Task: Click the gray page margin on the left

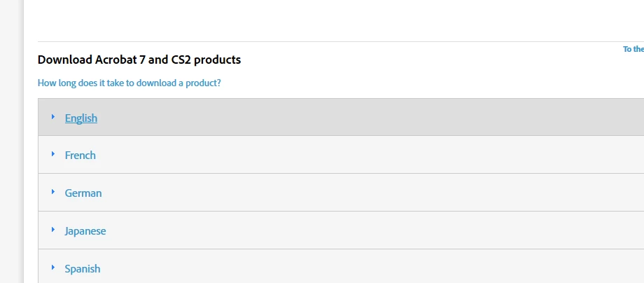Action: [10, 140]
